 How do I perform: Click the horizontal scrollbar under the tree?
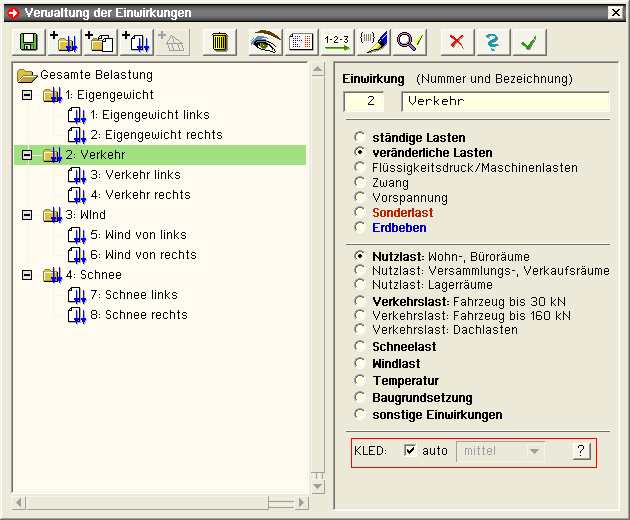click(x=160, y=501)
